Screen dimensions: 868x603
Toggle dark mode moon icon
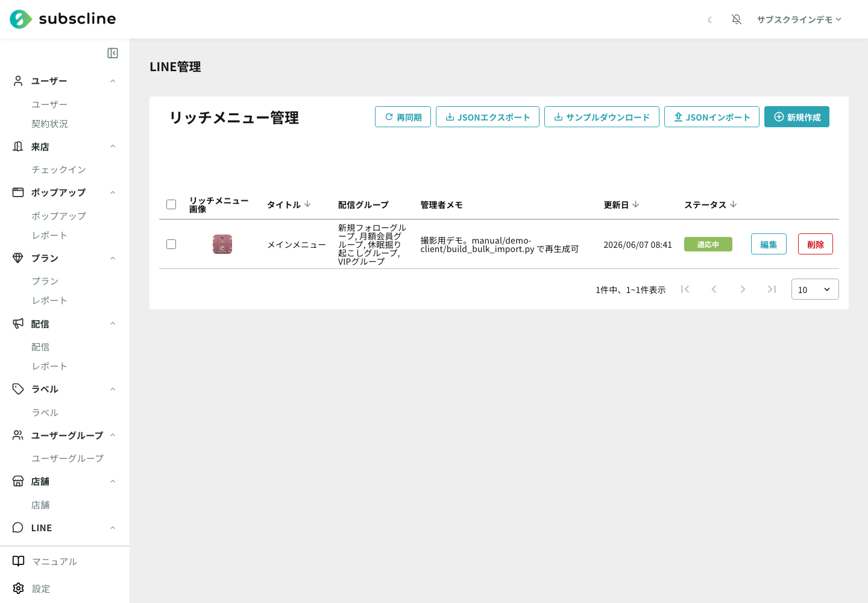[710, 20]
